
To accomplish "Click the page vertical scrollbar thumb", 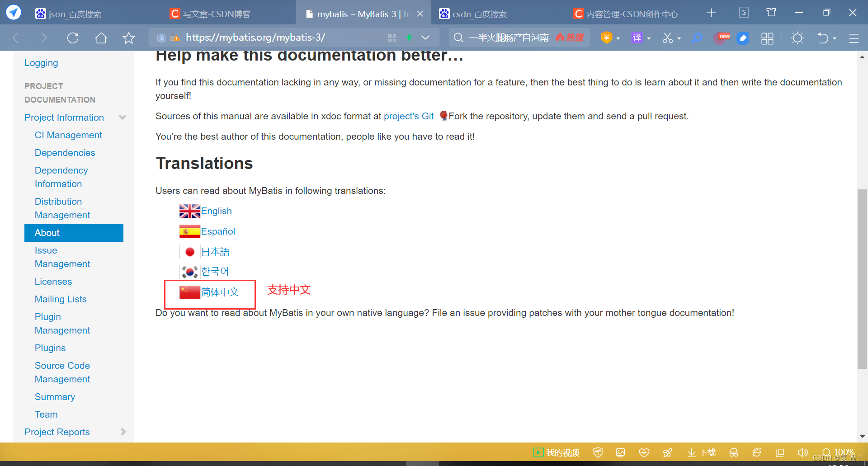I will point(862,279).
